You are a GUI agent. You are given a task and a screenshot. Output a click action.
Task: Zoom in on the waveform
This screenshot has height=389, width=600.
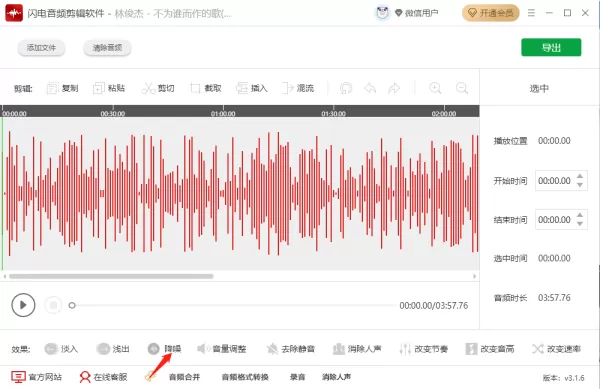(435, 88)
